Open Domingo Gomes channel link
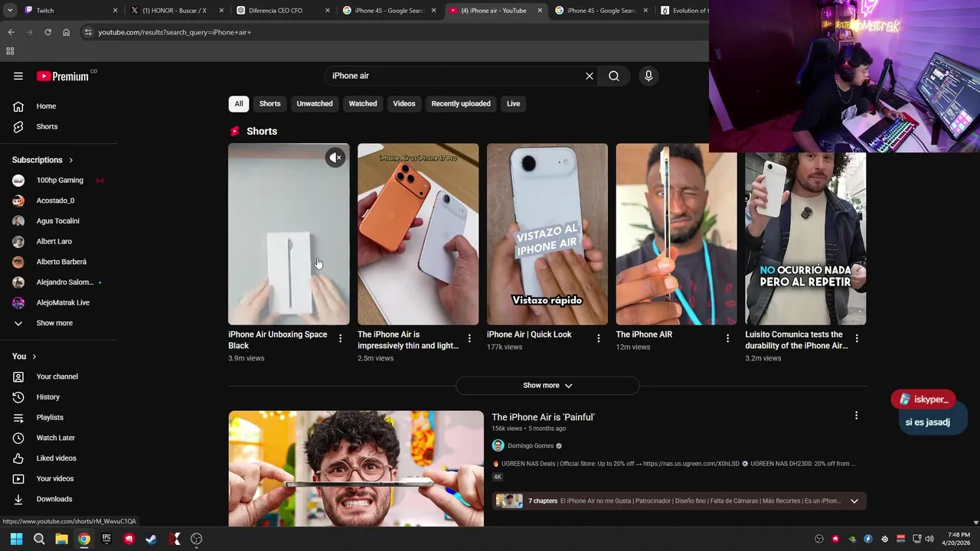Screen dimensions: 980x551 530,446
